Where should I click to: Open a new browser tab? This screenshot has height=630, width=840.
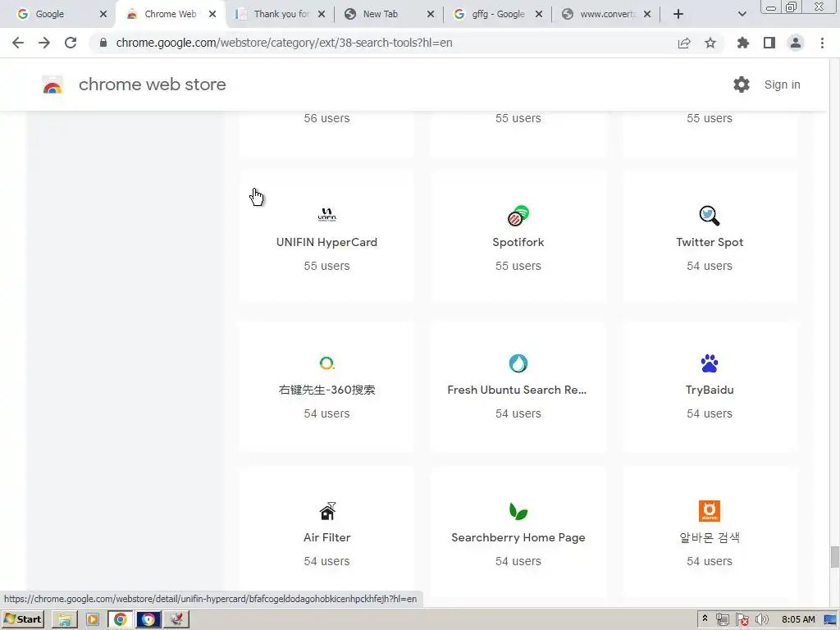point(678,14)
